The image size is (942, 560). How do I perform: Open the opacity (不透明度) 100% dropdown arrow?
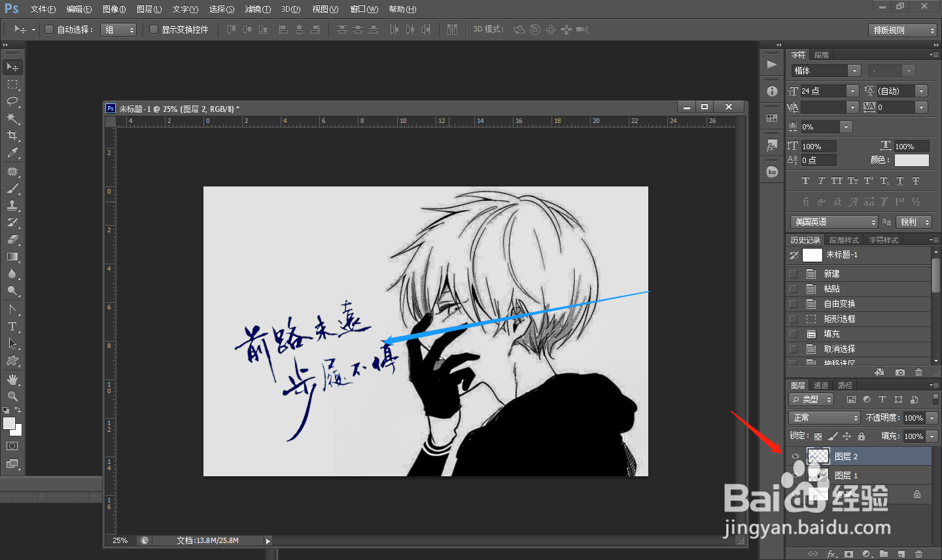coord(932,417)
